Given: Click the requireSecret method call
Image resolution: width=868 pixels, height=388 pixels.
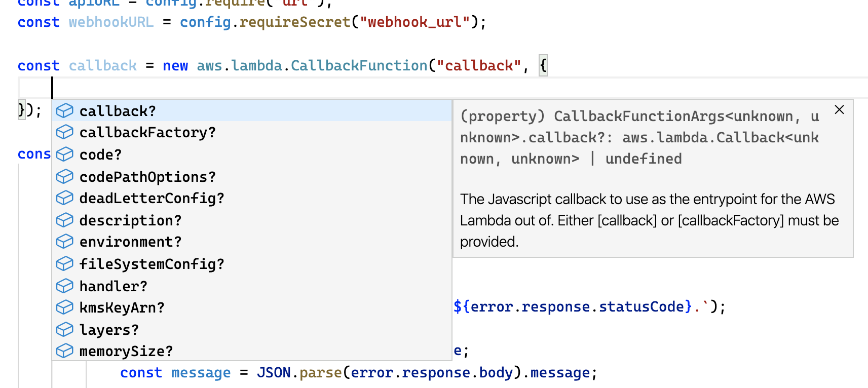Looking at the screenshot, I should (294, 22).
